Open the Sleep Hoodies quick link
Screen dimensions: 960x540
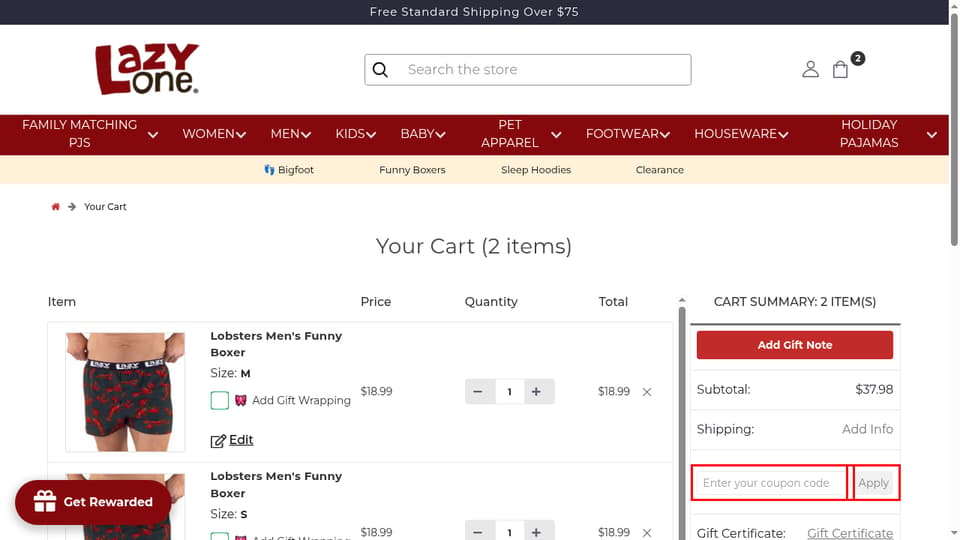(536, 170)
